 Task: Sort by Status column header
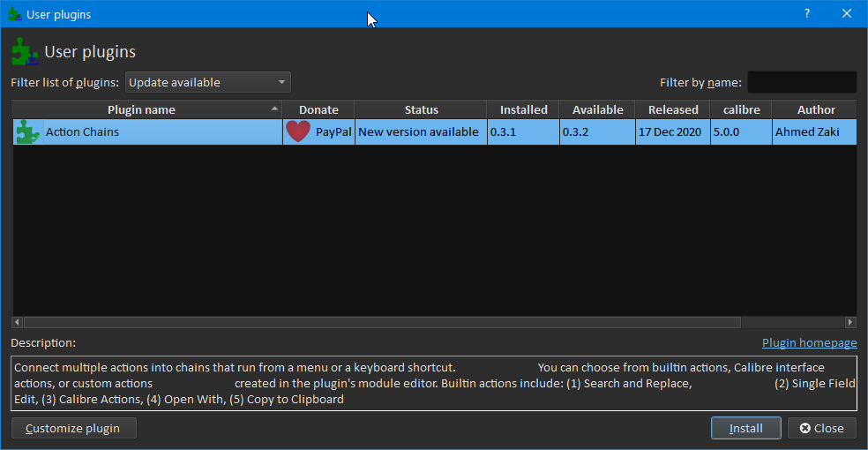(421, 109)
